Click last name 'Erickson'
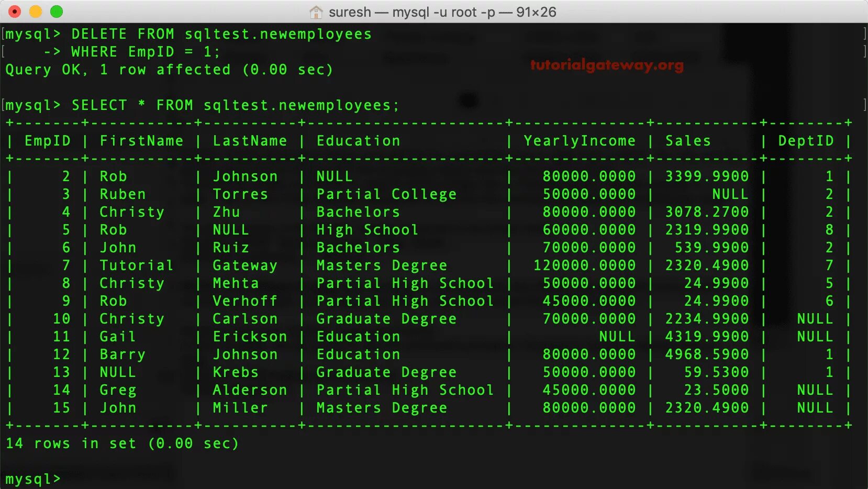The width and height of the screenshot is (868, 489). [x=250, y=337]
